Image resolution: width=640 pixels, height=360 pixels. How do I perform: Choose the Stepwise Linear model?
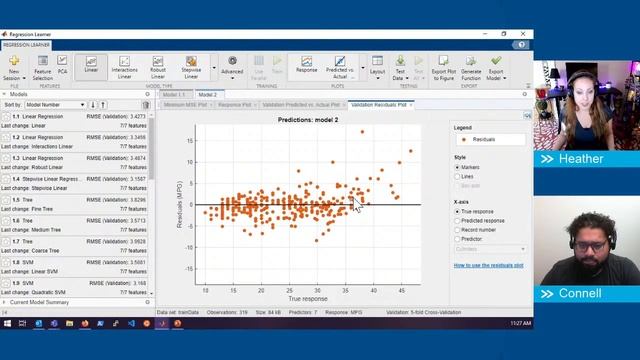(x=191, y=67)
